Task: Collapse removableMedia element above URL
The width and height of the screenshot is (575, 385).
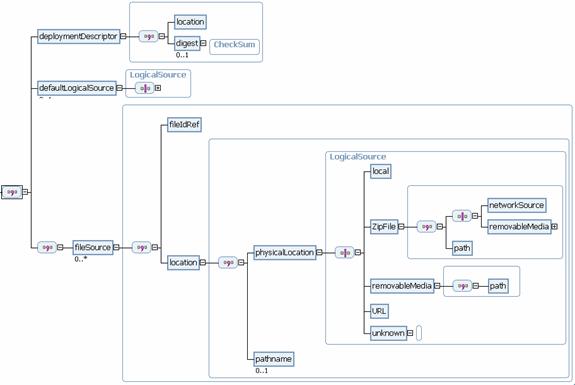Action: coord(437,286)
